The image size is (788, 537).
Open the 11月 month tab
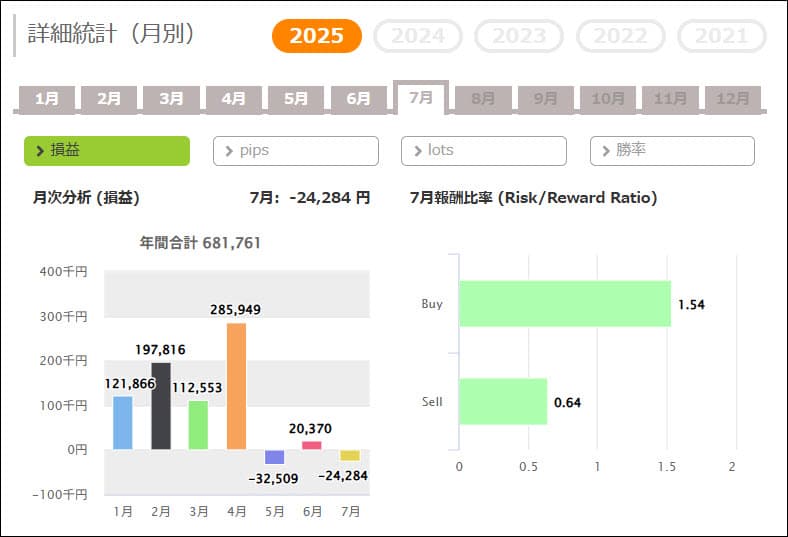pos(670,99)
